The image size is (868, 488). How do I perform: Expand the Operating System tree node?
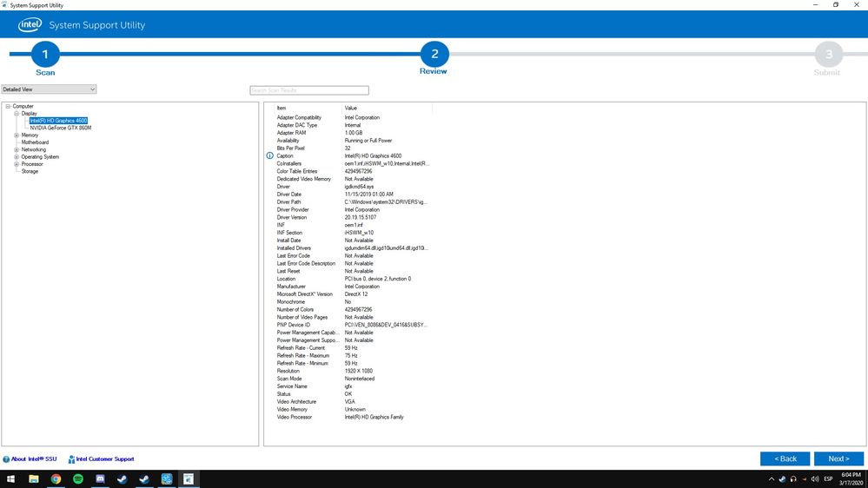(17, 157)
